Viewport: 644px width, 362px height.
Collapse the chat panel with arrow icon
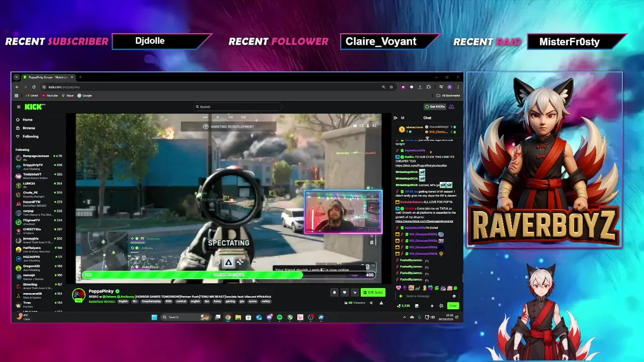pyautogui.click(x=395, y=118)
